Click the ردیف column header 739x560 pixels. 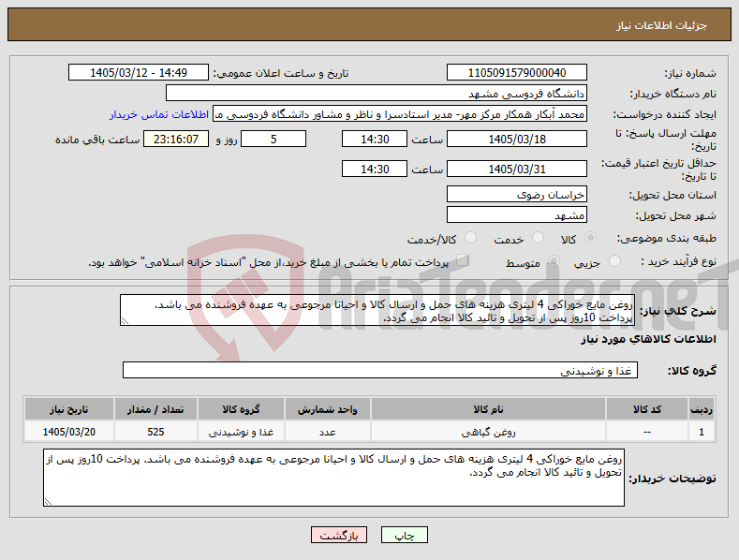[702, 409]
